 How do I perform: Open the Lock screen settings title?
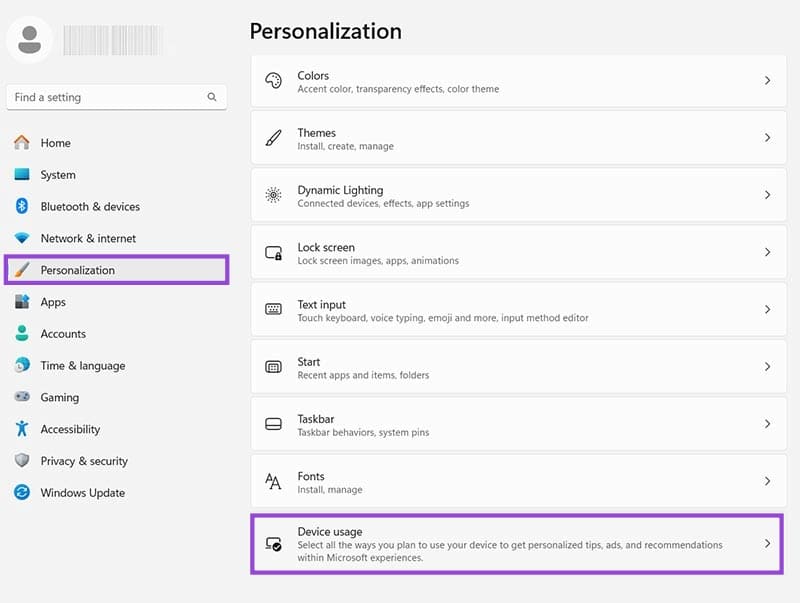326,247
